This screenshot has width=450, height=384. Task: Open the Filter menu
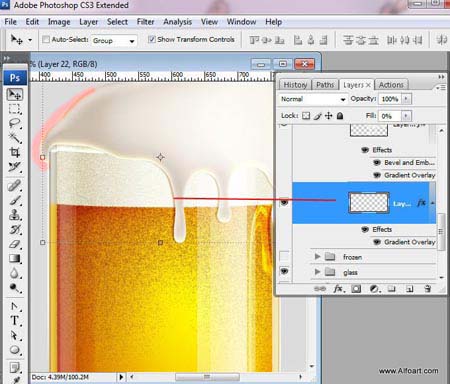pyautogui.click(x=145, y=22)
